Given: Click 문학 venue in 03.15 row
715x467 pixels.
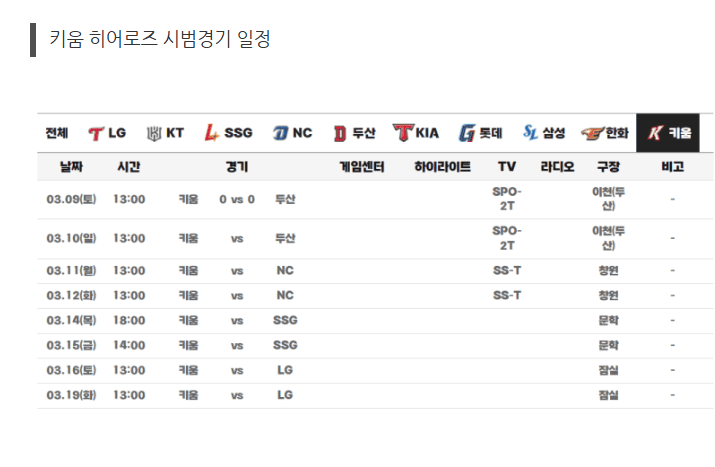Looking at the screenshot, I should (x=608, y=345).
